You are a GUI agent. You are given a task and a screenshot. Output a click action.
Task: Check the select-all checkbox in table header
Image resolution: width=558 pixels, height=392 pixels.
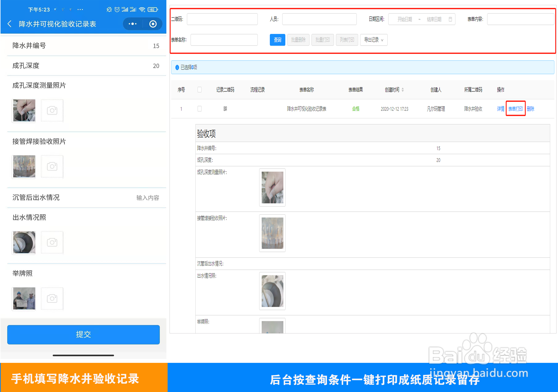200,90
